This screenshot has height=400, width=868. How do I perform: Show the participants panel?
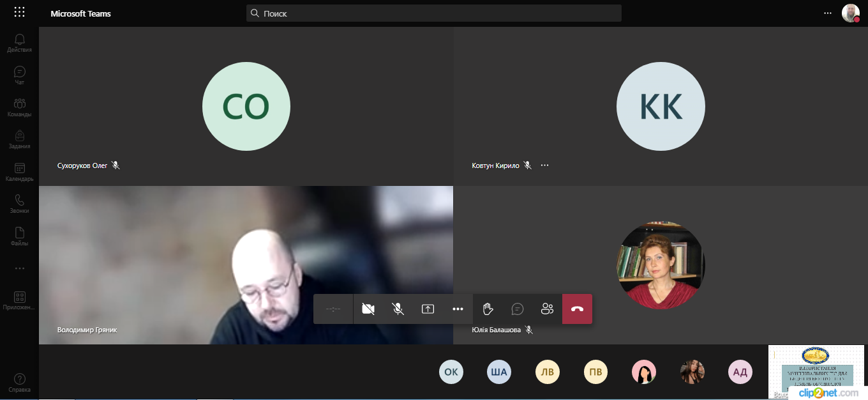click(x=547, y=309)
